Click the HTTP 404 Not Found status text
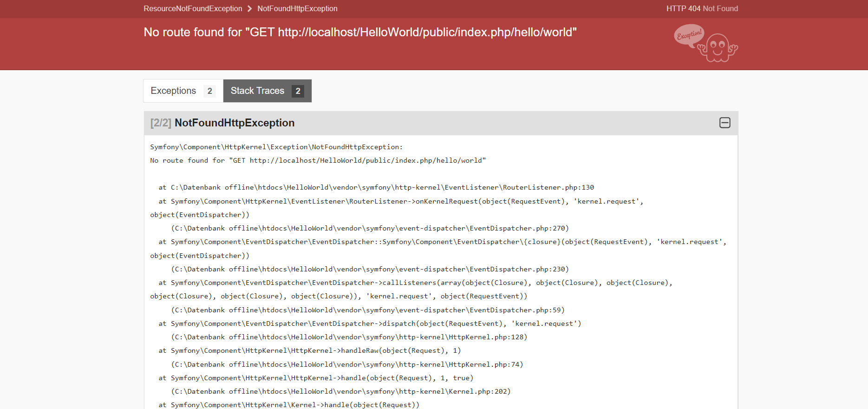The width and height of the screenshot is (868, 409). (x=702, y=9)
